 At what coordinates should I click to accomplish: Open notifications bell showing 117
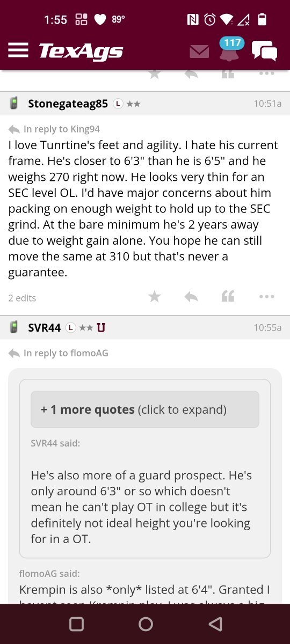click(x=230, y=49)
